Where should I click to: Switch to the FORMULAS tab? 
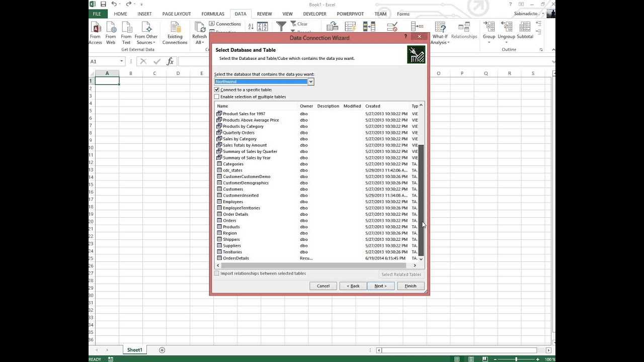point(213,14)
